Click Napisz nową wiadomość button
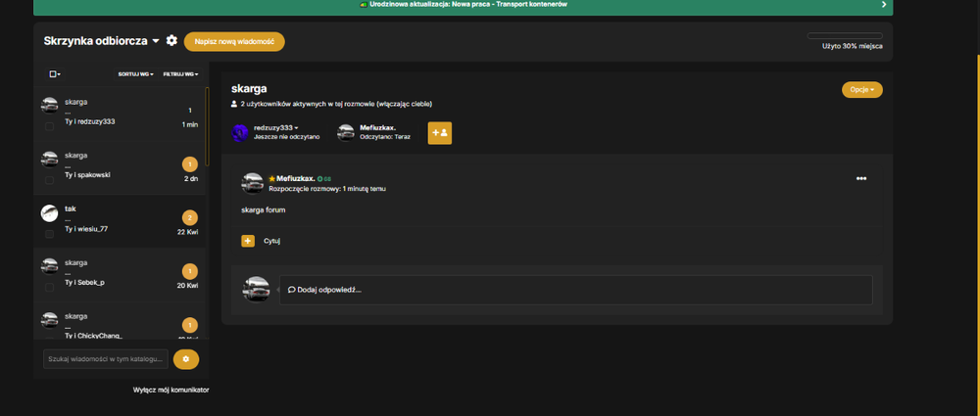This screenshot has width=980, height=416. point(234,41)
